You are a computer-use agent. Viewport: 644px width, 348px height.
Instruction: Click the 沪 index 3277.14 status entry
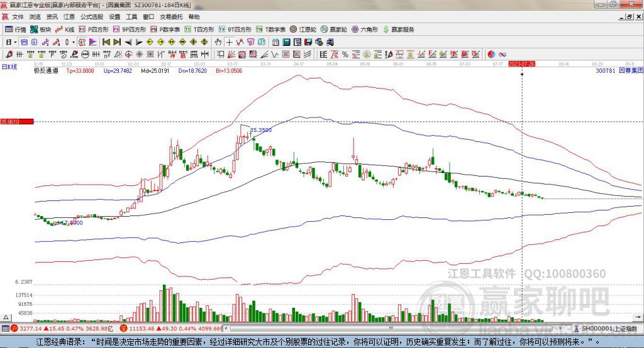tap(62, 329)
